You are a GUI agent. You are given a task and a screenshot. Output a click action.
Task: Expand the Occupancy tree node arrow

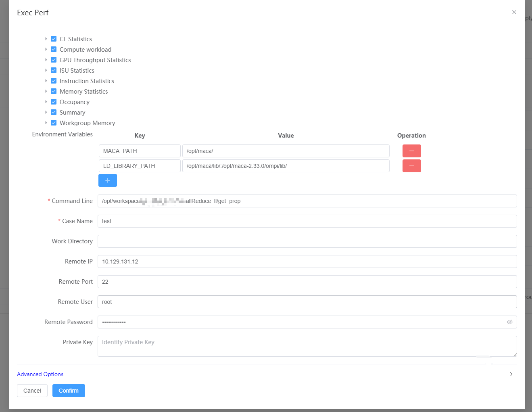tap(46, 102)
